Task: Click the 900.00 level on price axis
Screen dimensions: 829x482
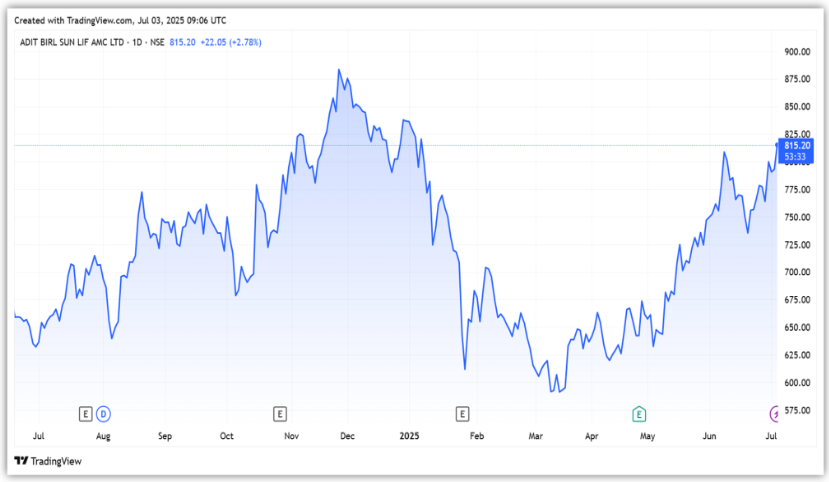Action: (797, 52)
